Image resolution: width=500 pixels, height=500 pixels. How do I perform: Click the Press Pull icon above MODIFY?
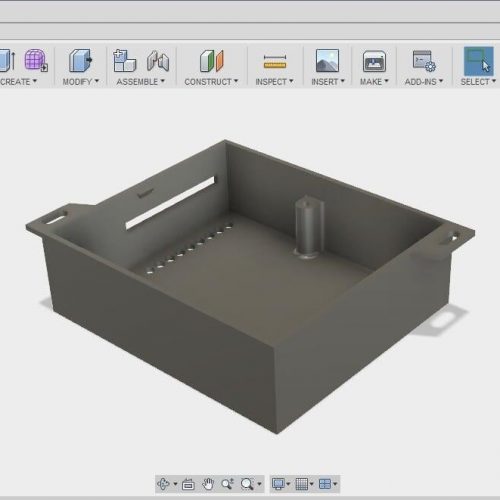(x=80, y=60)
